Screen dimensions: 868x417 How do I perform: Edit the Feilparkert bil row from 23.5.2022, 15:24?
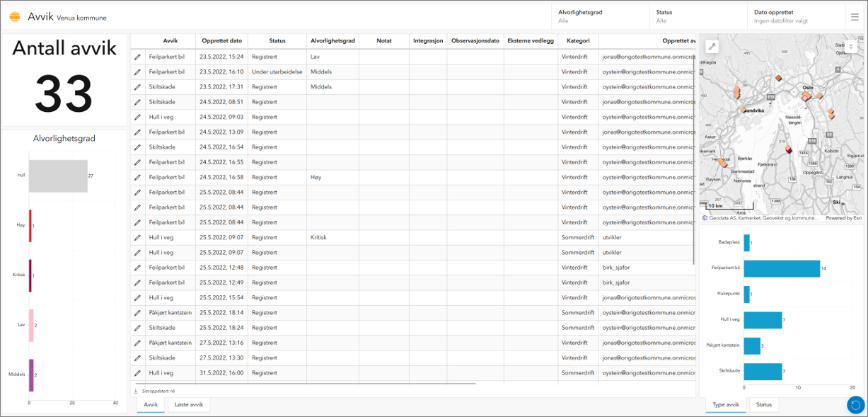(138, 57)
